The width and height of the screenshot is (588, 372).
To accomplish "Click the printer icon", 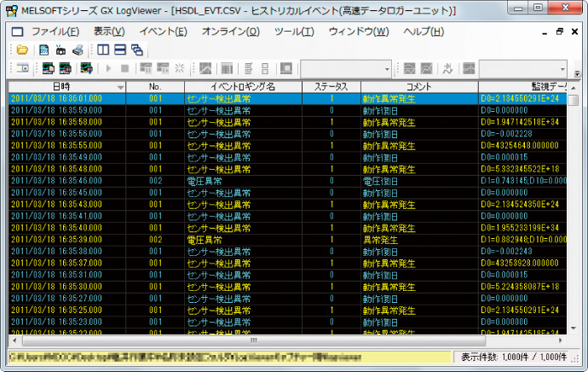I will tap(78, 49).
